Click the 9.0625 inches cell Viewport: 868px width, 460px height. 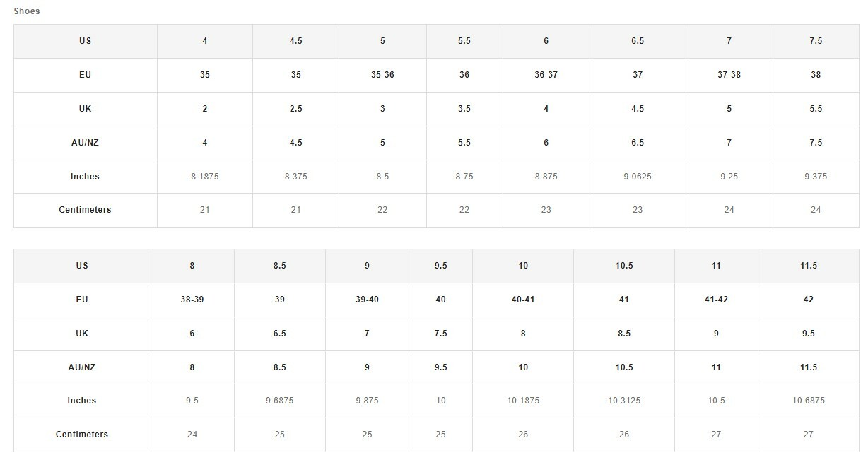(638, 177)
